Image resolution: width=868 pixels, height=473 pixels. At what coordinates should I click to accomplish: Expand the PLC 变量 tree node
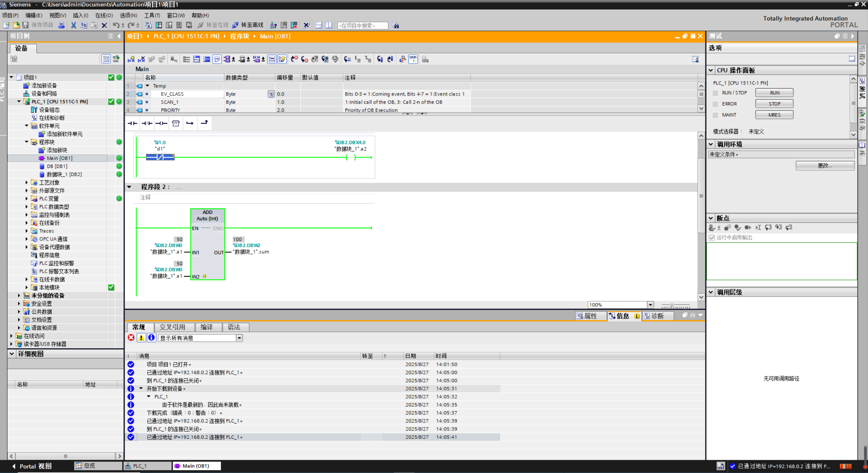coord(27,199)
